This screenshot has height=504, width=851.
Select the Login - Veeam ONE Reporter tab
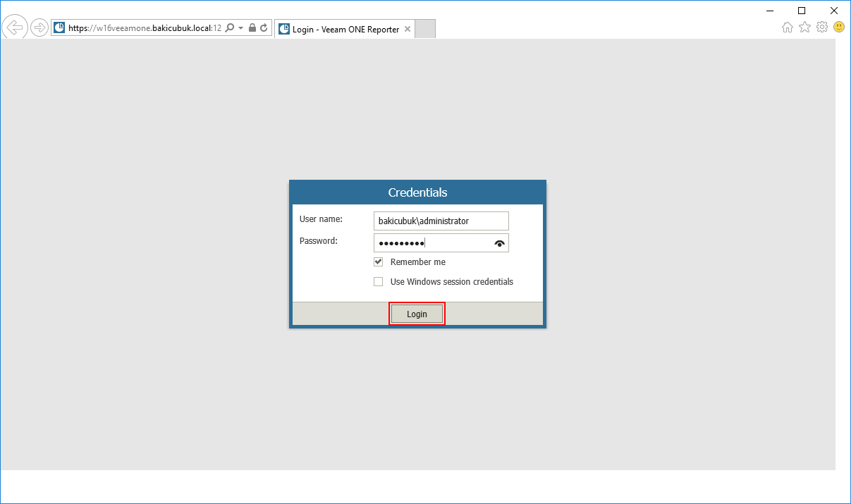pyautogui.click(x=344, y=29)
